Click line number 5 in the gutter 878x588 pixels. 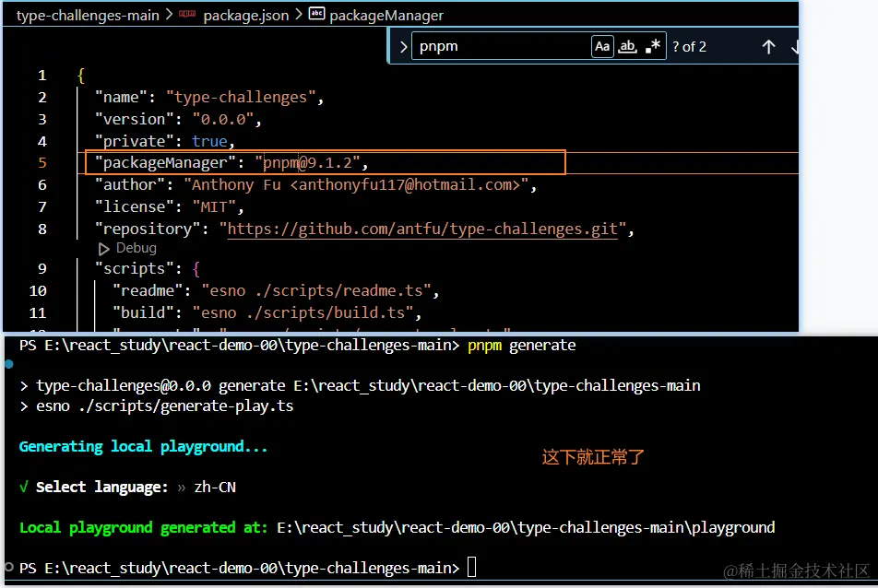coord(42,163)
